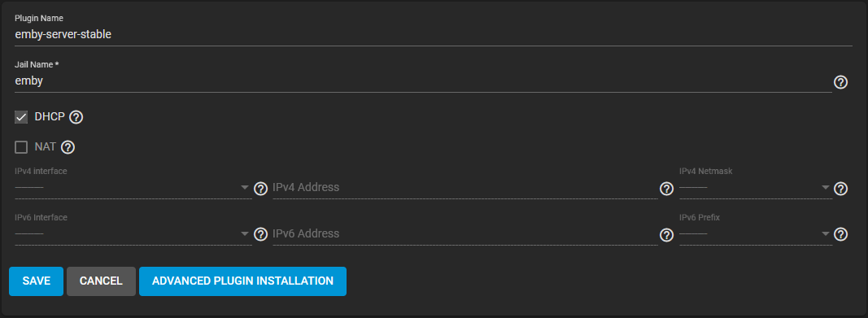Focus the Jail Name input field
Screen dimensions: 868x318
point(423,81)
